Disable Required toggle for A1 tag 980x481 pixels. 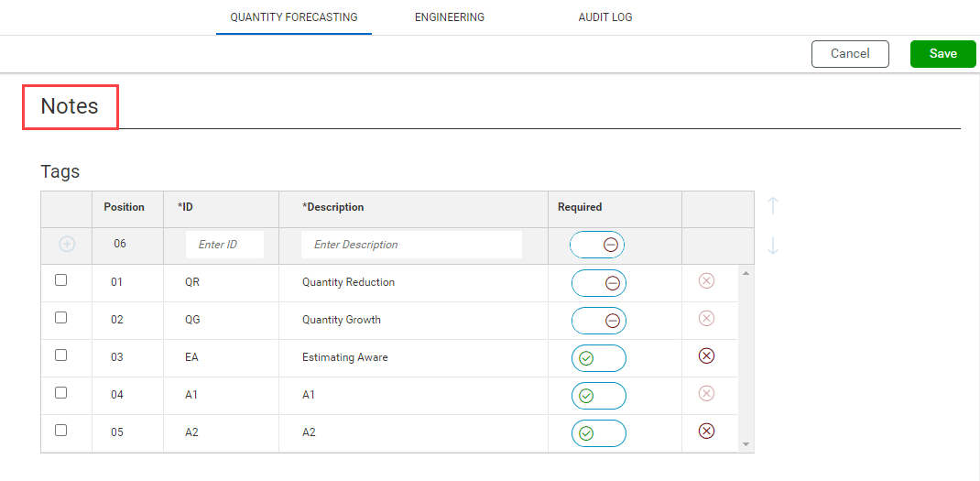[x=599, y=396]
